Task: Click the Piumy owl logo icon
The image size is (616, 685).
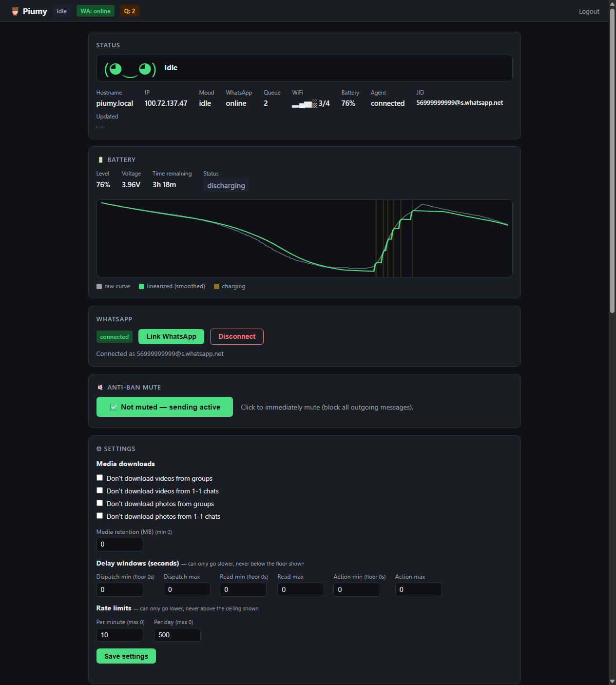Action: [x=15, y=11]
